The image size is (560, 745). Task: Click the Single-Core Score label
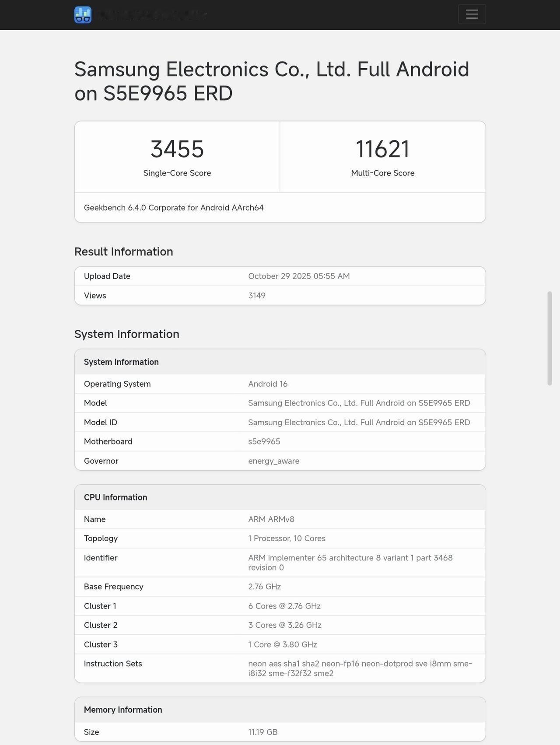click(x=177, y=173)
